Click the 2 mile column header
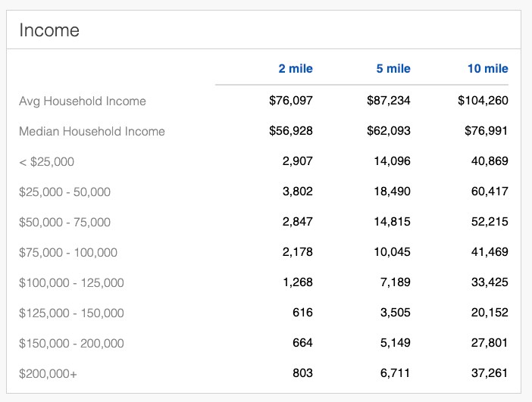Viewport: 532px width, 402px height. (295, 69)
